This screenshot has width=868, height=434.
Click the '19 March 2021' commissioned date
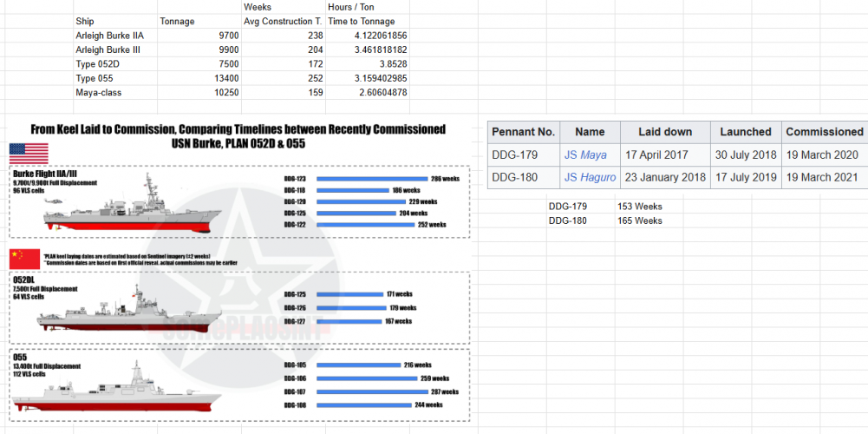click(822, 178)
